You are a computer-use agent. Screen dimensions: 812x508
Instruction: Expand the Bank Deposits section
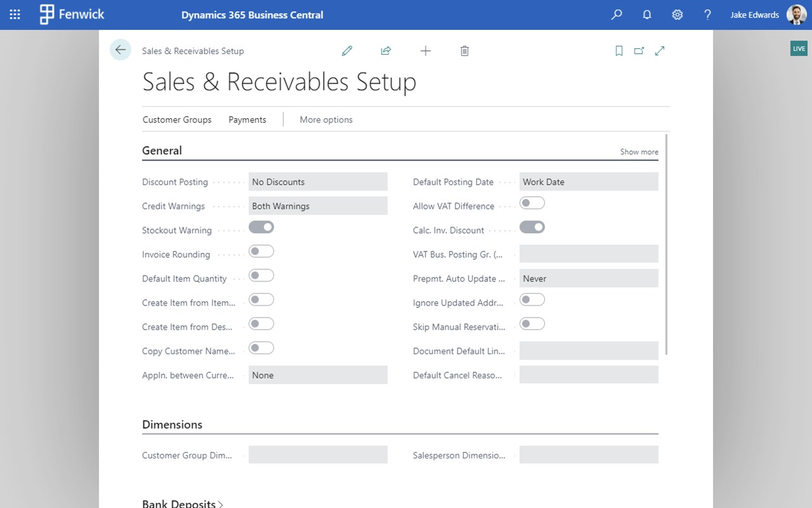[182, 504]
